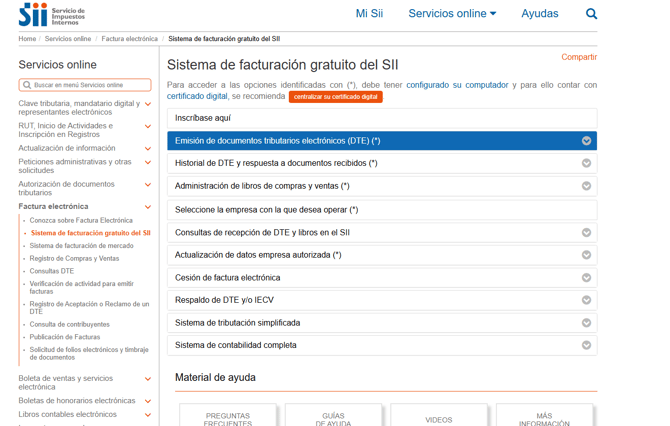Expand Consultas de recepción de DTE chevron

pos(586,232)
